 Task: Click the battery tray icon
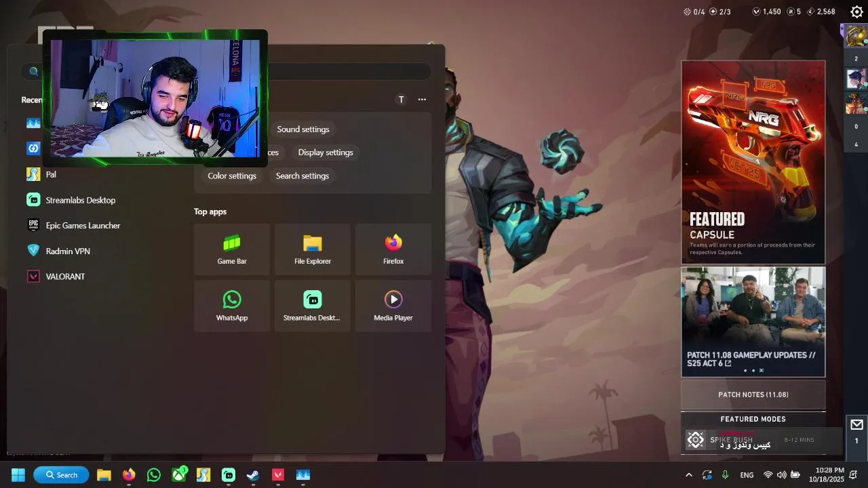click(x=795, y=475)
